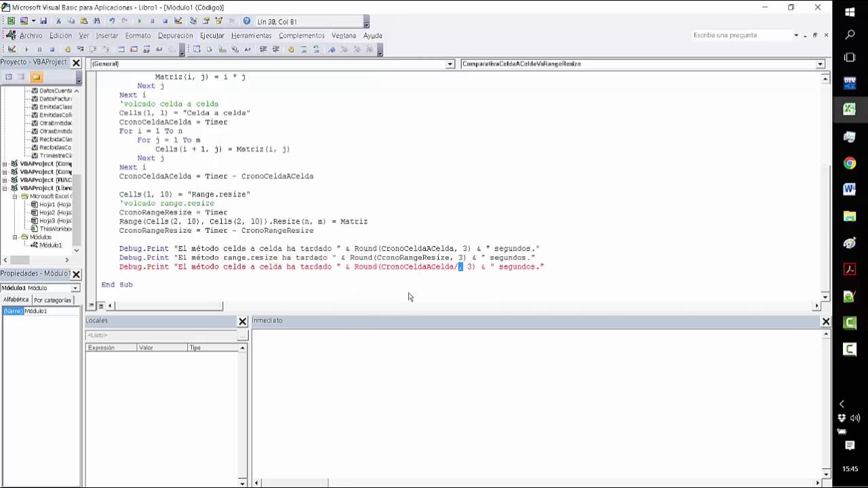Click the blue Help question mark icon
The image size is (868, 488).
pos(246,21)
